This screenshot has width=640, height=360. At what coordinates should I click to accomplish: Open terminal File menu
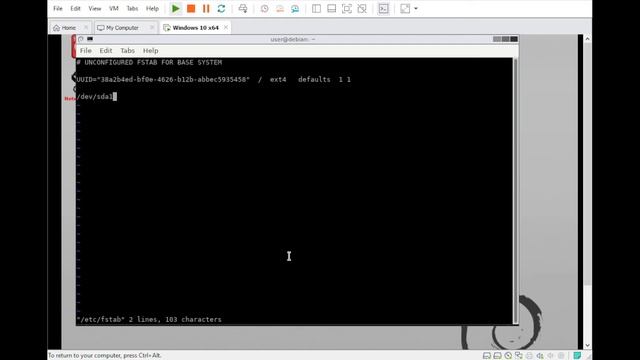pyautogui.click(x=86, y=51)
